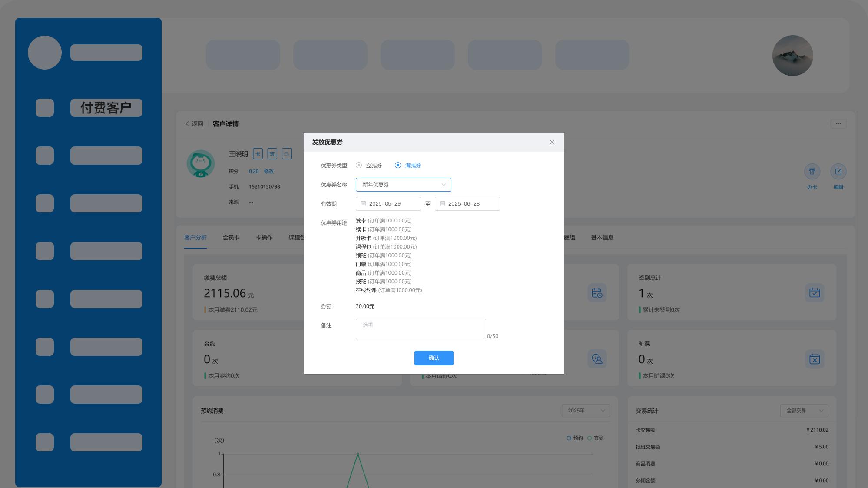The height and width of the screenshot is (488, 868).
Task: Open the 全部交易 transaction filter dropdown
Action: 804,411
